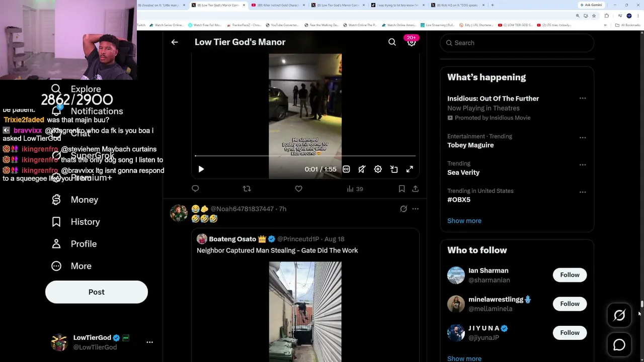Unmute the video audio

tap(362, 169)
